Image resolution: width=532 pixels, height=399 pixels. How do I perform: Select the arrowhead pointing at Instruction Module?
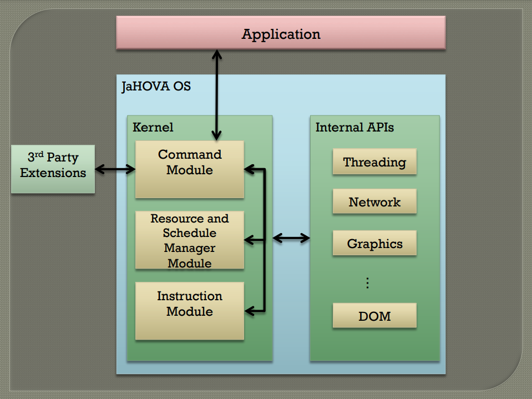click(250, 311)
